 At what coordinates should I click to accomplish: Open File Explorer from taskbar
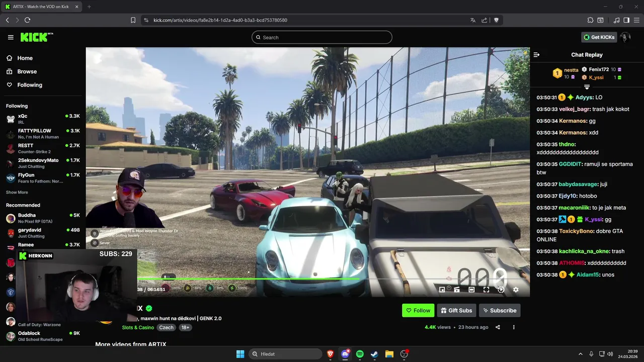click(389, 354)
